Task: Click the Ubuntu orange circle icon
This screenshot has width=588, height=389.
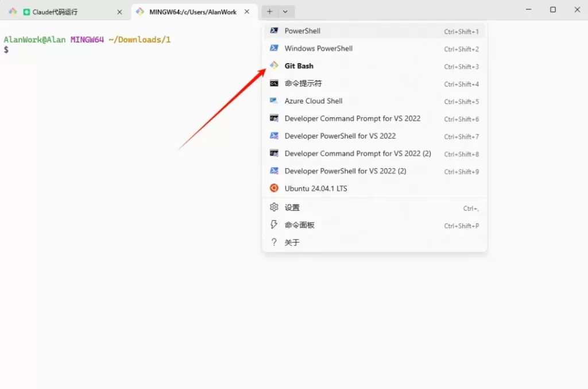Action: point(274,188)
